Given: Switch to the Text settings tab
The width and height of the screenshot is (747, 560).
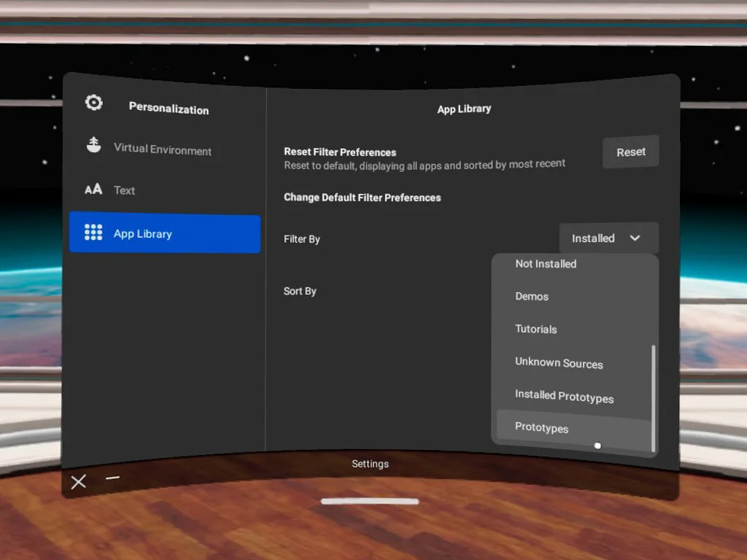Looking at the screenshot, I should (x=125, y=190).
